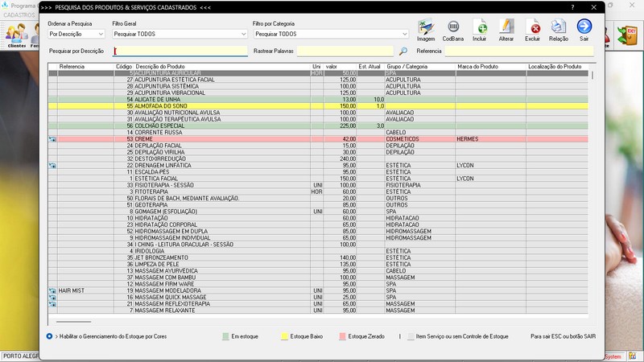
Task: Click the Alterar edit icon
Action: tap(506, 27)
